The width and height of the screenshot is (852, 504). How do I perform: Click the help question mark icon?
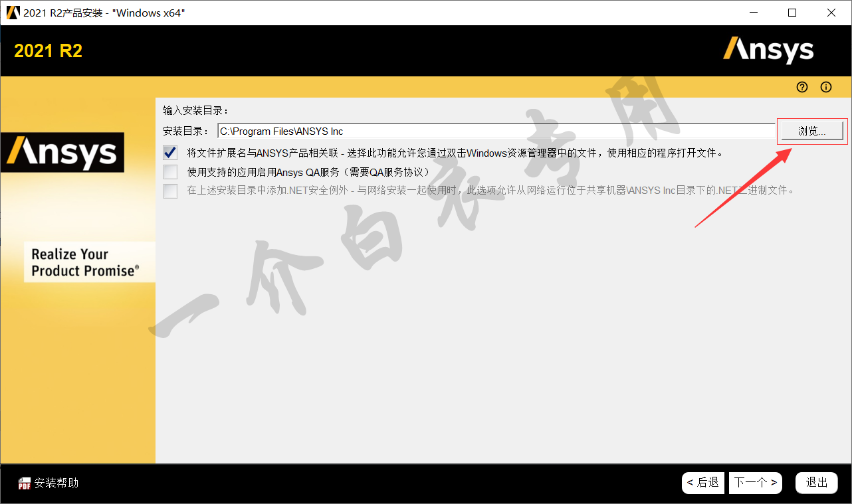(x=802, y=87)
